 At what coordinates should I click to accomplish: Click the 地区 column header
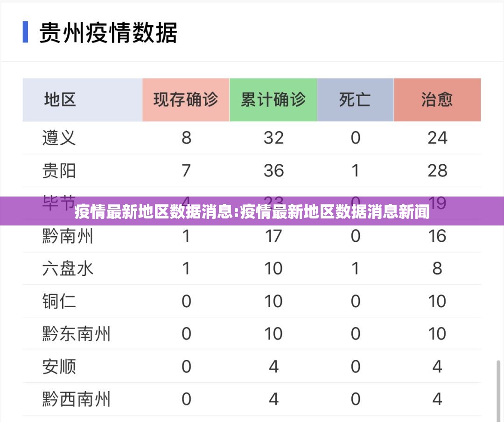coord(60,99)
